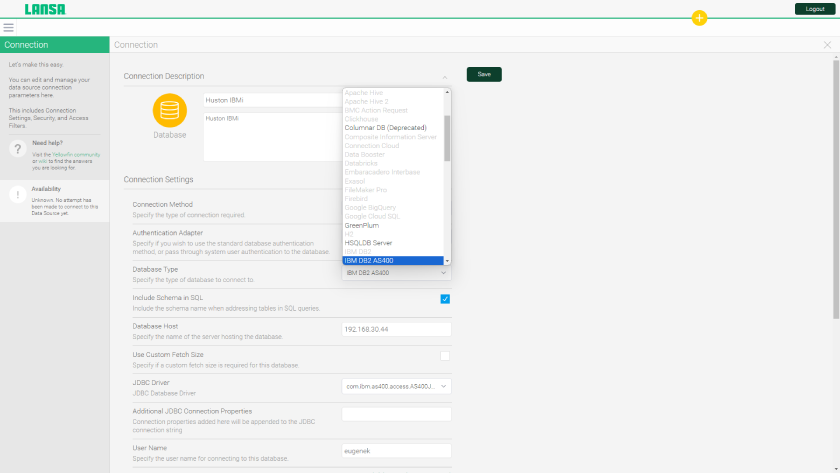Click the Connection Settings heading
The width and height of the screenshot is (840, 473).
(x=159, y=179)
